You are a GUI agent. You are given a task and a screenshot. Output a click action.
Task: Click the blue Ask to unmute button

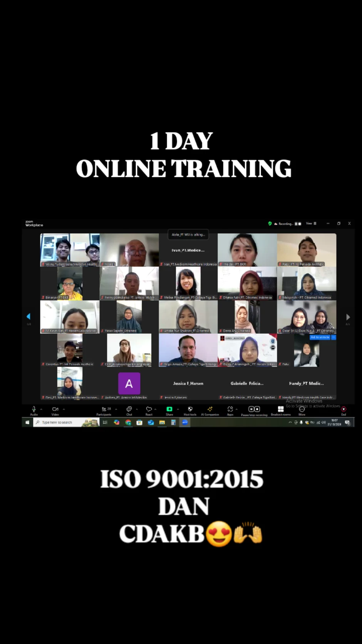(x=320, y=337)
